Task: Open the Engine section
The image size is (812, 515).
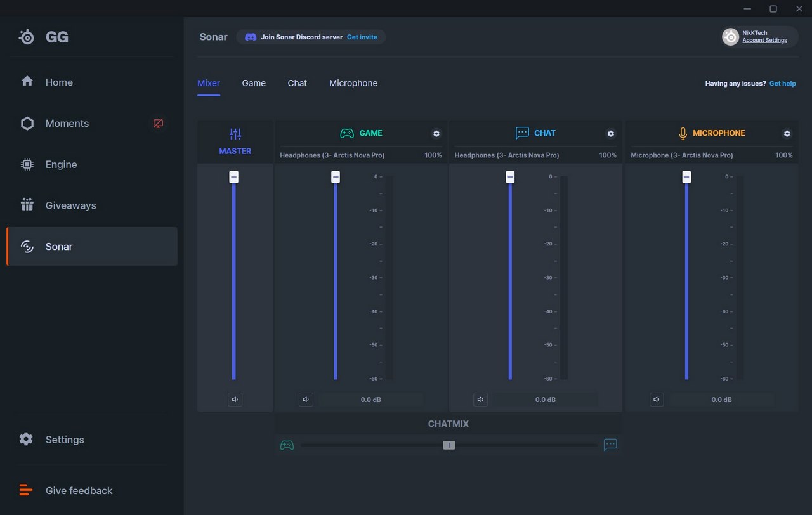Action: click(92, 164)
